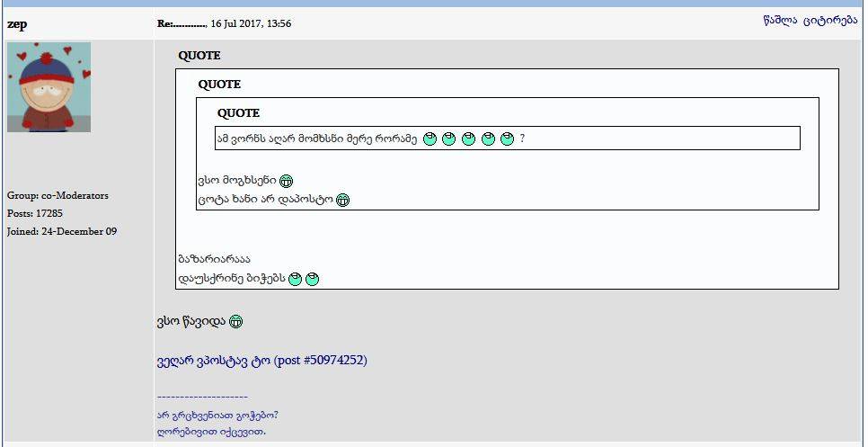868x447 pixels.
Task: Click the second emoticon after დაუსქრინე ბიჭებს
Action: pos(312,279)
